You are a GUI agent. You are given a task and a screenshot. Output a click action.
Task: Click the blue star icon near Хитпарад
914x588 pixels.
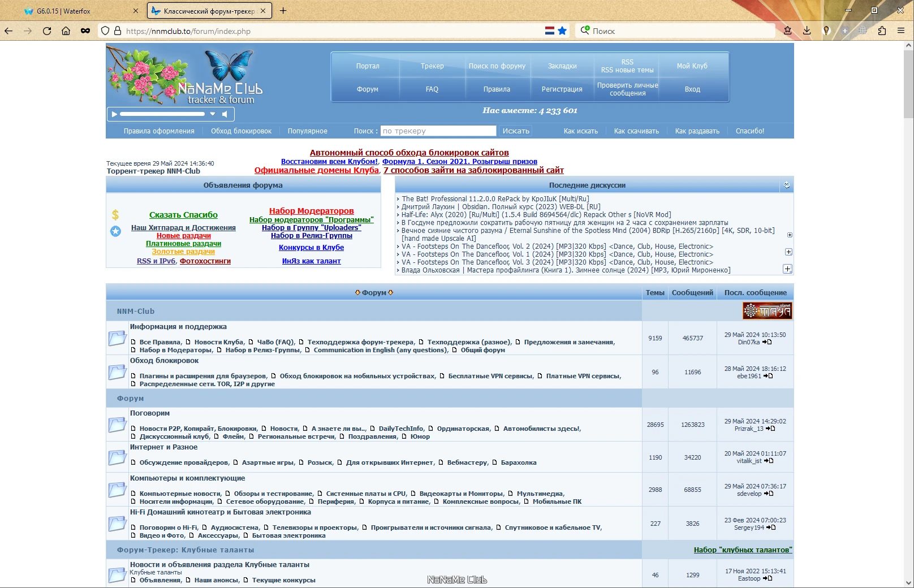115,231
